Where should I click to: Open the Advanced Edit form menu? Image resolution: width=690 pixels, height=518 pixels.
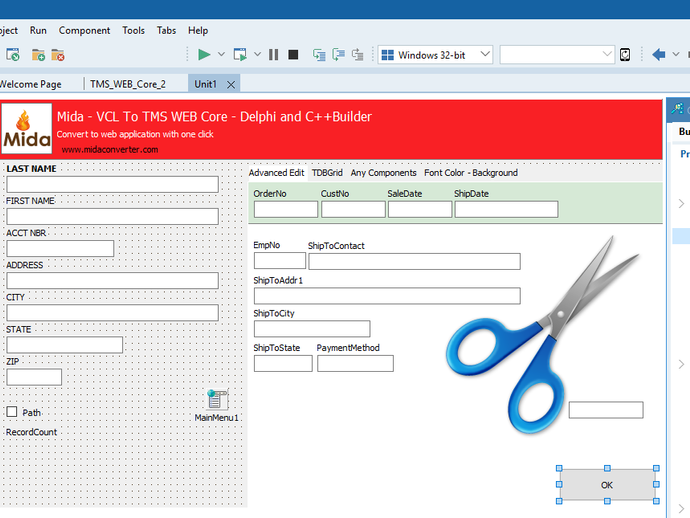pos(276,173)
